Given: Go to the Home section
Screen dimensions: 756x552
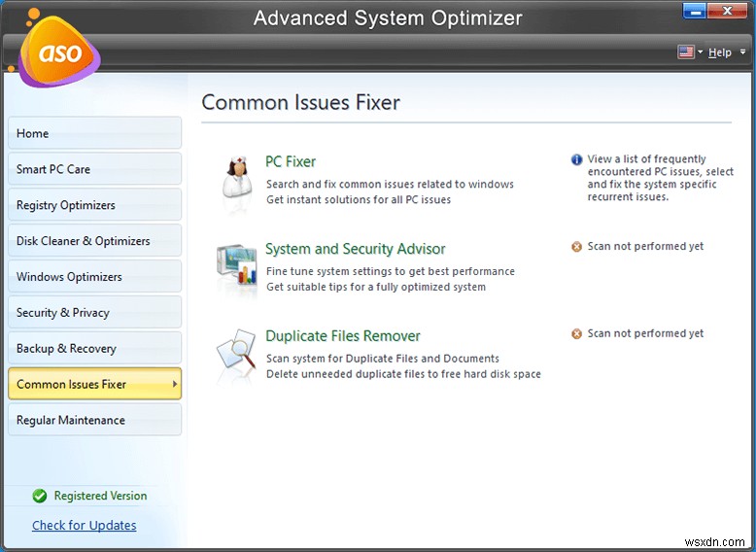Looking at the screenshot, I should click(94, 133).
